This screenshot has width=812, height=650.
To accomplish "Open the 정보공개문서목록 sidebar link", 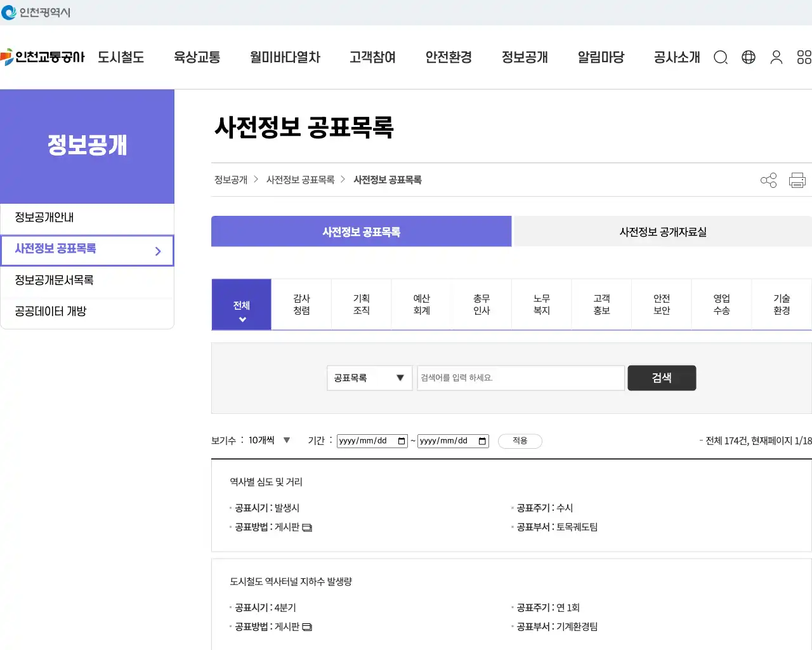I will [87, 280].
